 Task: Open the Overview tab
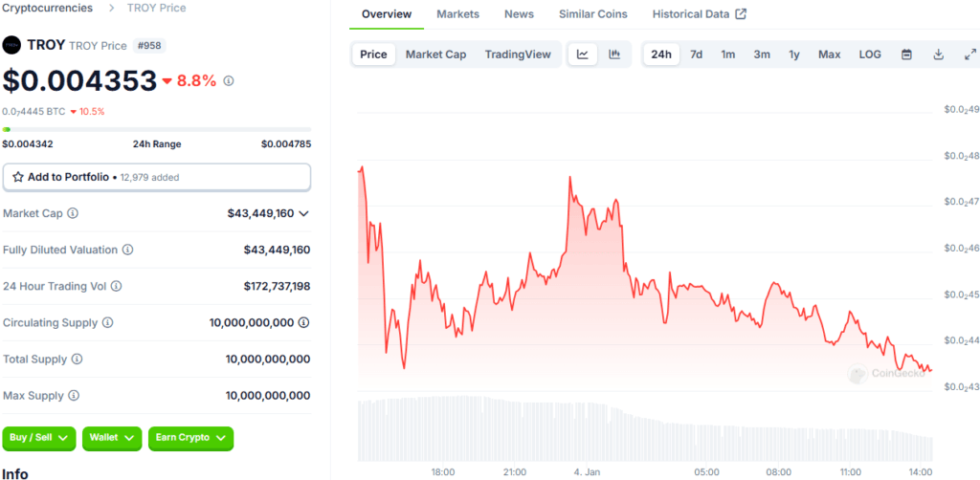(x=387, y=13)
